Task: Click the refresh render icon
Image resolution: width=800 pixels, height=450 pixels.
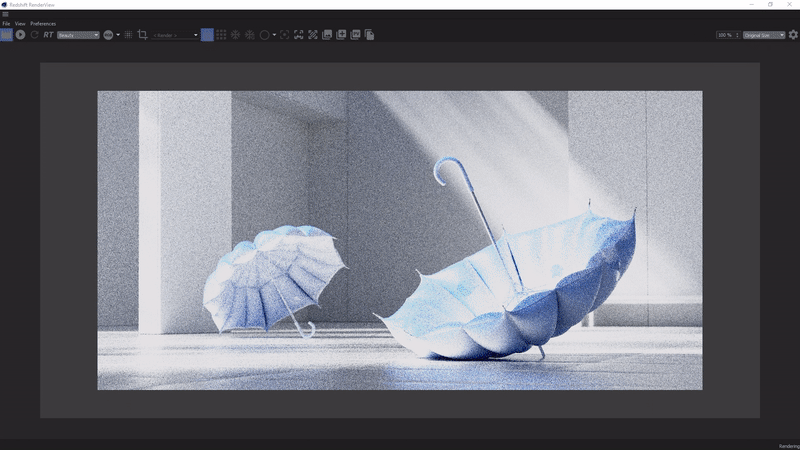Action: pyautogui.click(x=34, y=35)
